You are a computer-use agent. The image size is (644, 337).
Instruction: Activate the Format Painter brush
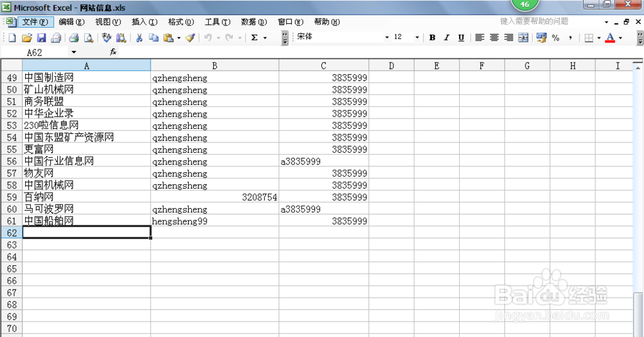190,38
